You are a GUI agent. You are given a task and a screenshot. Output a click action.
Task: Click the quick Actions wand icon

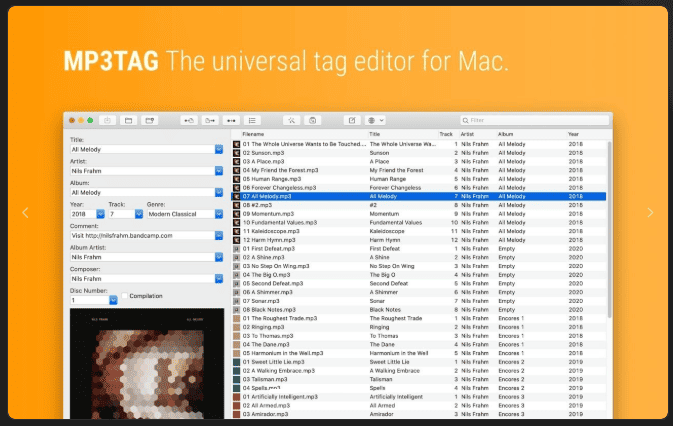click(291, 121)
